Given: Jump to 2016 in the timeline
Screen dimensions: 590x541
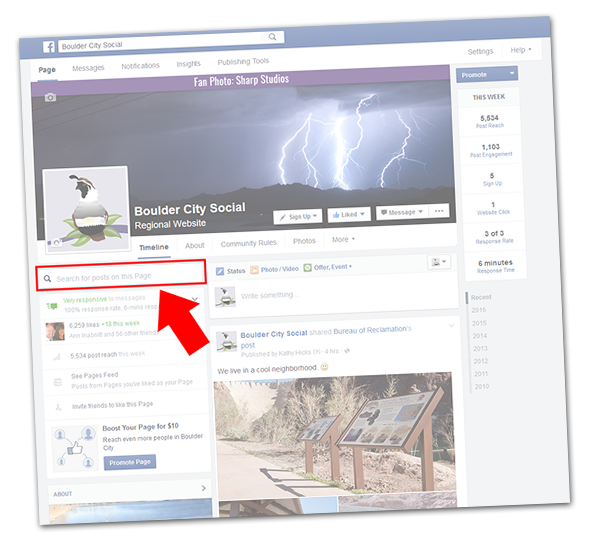Looking at the screenshot, I should [x=479, y=310].
